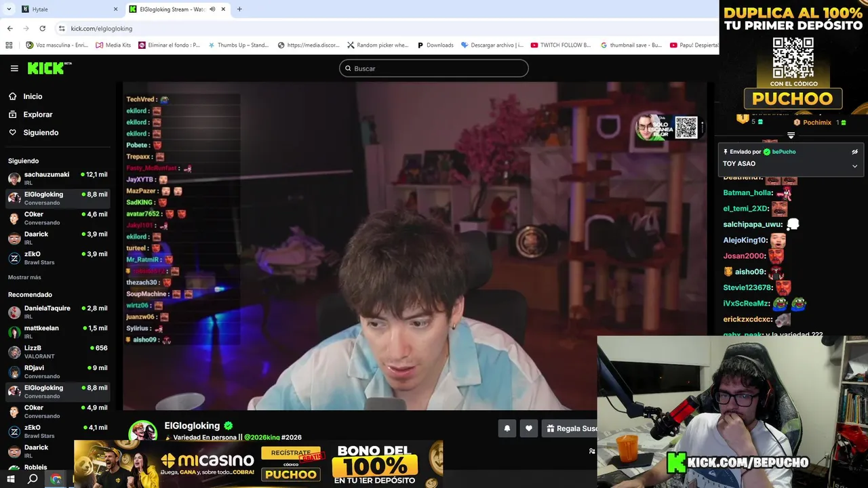
Task: Click iVxScReaMz username in chat
Action: click(746, 304)
